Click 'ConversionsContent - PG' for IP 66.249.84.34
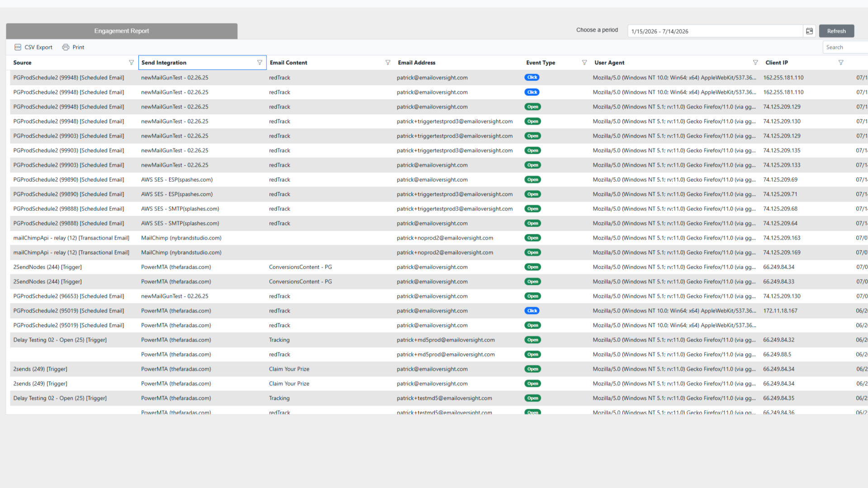The image size is (868, 488). pyautogui.click(x=300, y=267)
